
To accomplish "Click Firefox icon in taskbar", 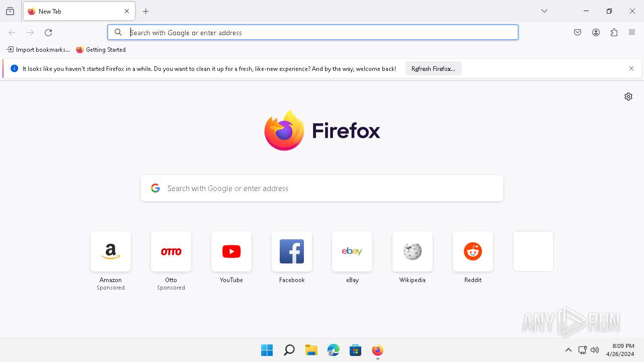I will (377, 350).
